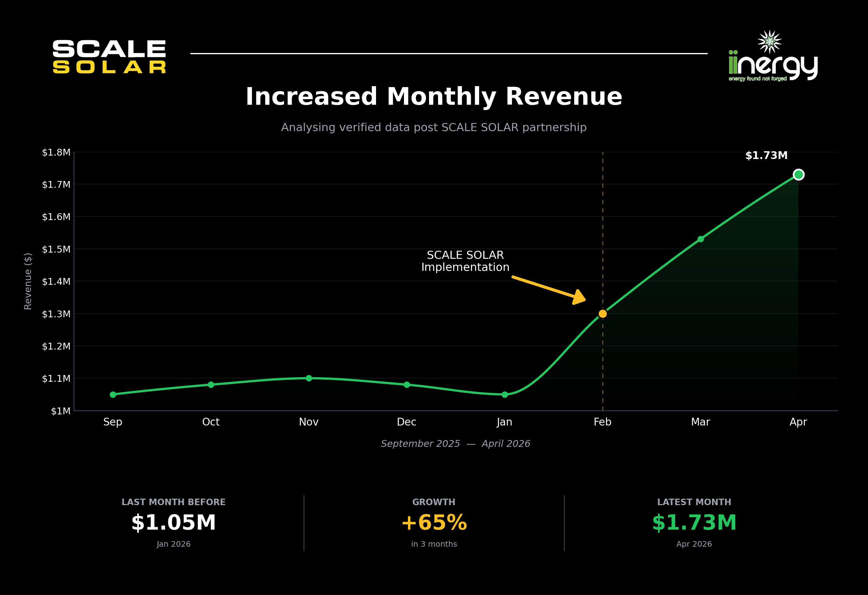Click the 'Apr' month label
Viewport: 868px width, 595px height.
(x=798, y=422)
